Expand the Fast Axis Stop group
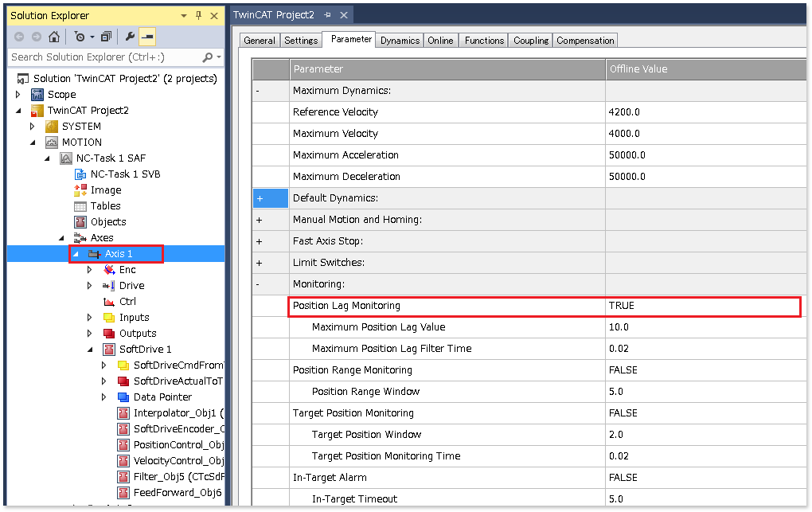The width and height of the screenshot is (812, 512). tap(260, 241)
